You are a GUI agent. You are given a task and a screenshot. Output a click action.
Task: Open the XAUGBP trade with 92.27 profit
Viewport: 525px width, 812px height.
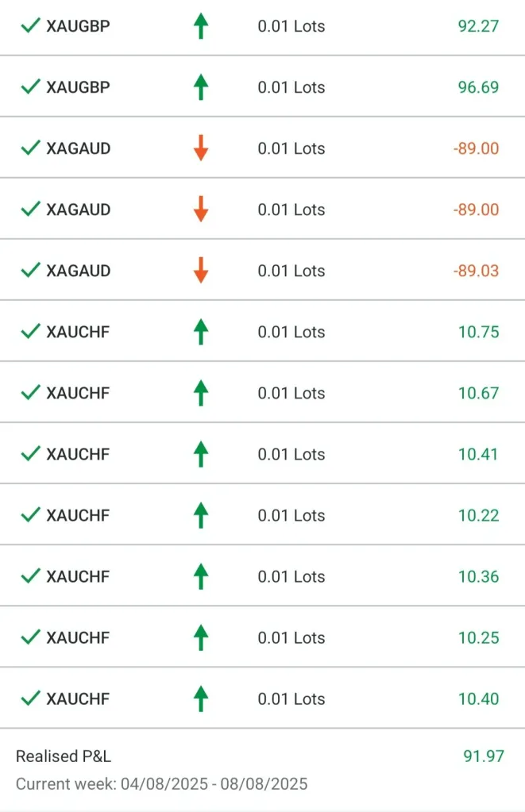pos(78,26)
